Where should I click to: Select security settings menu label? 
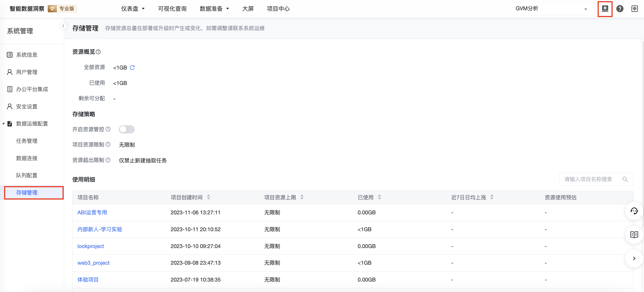tap(27, 106)
